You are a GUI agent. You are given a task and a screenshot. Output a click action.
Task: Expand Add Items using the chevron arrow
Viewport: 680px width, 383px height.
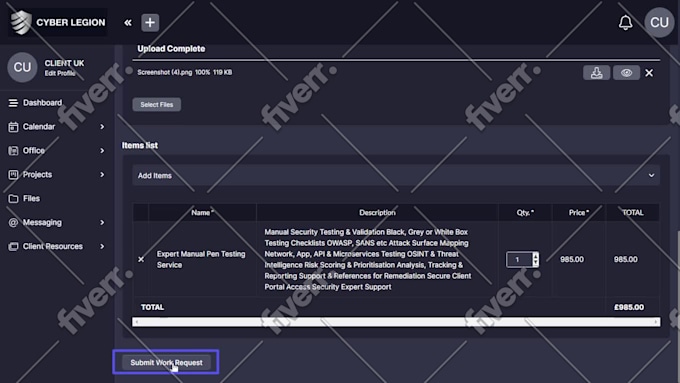click(651, 175)
